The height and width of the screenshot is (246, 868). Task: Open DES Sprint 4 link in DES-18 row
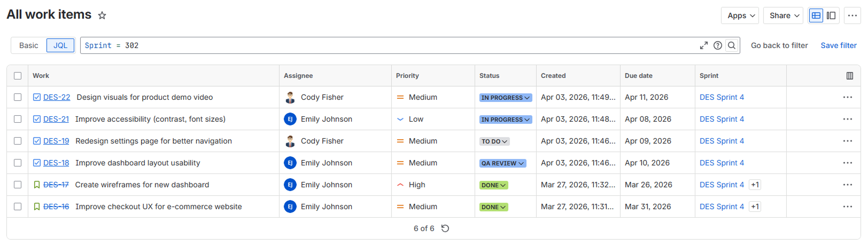tap(722, 163)
